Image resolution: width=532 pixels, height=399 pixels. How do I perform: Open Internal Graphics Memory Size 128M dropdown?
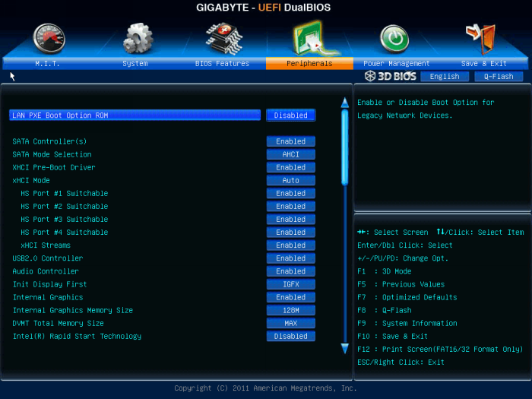point(290,310)
